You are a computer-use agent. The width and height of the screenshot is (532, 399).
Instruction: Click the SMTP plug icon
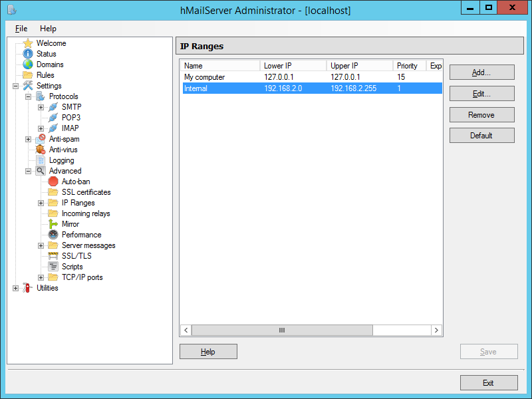pos(53,107)
